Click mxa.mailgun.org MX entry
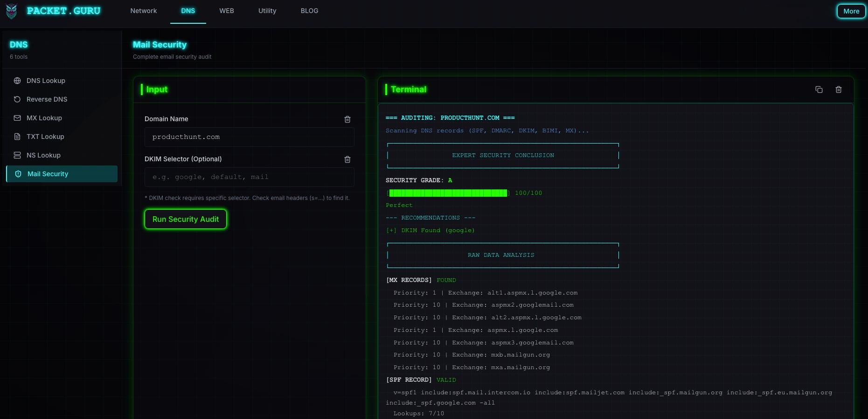Screen dimensions: 868x419 click(472, 367)
